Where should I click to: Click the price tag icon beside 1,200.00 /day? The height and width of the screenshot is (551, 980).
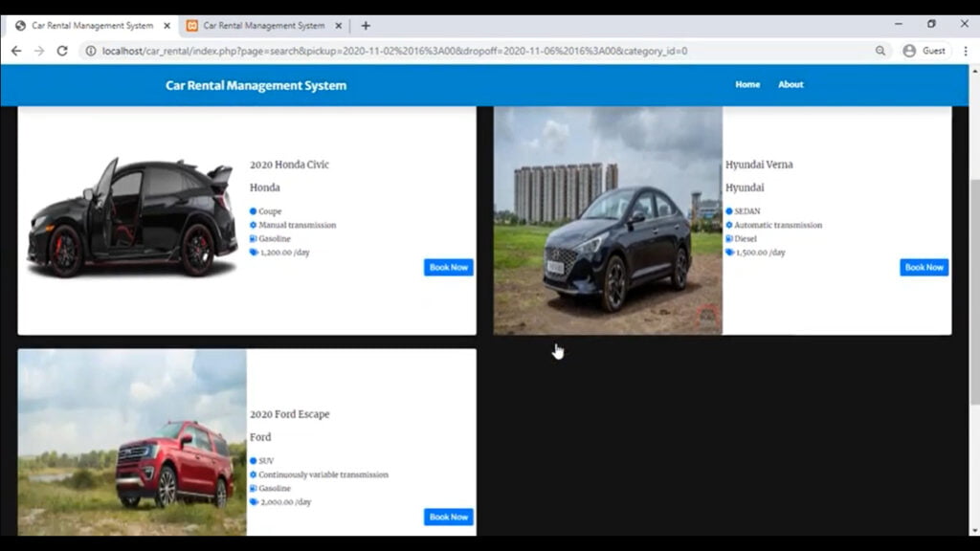[254, 253]
